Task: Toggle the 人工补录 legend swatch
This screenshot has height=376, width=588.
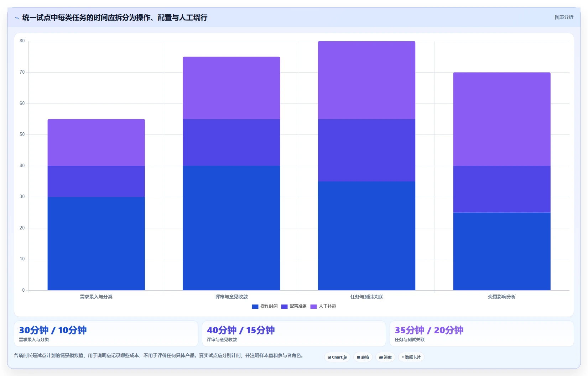Action: point(313,307)
